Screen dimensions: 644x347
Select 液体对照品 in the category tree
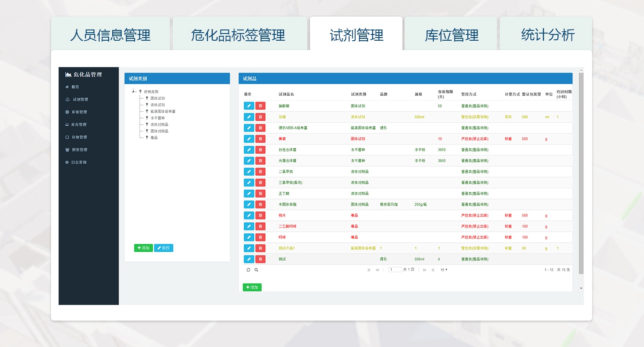click(x=159, y=125)
